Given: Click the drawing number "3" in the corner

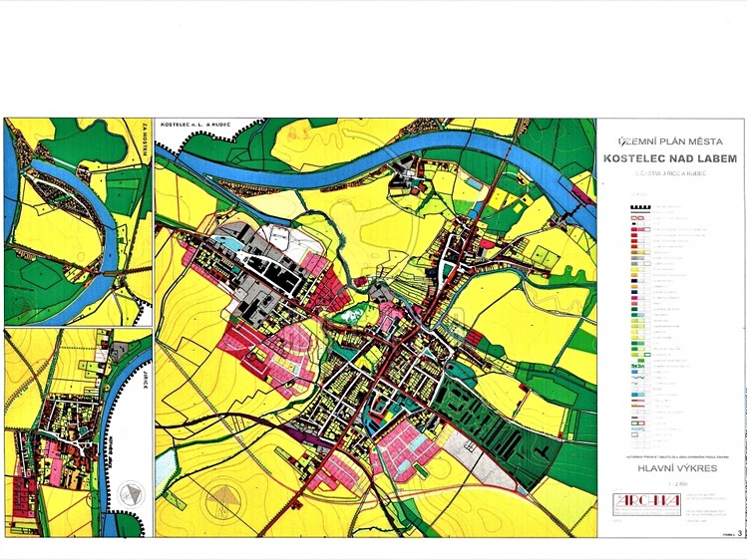Looking at the screenshot, I should 739,533.
